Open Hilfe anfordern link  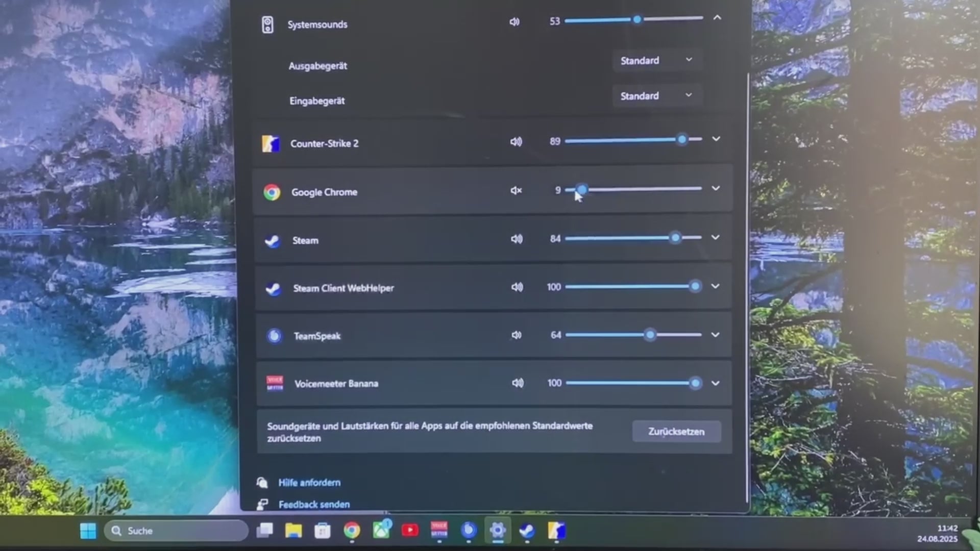(309, 482)
